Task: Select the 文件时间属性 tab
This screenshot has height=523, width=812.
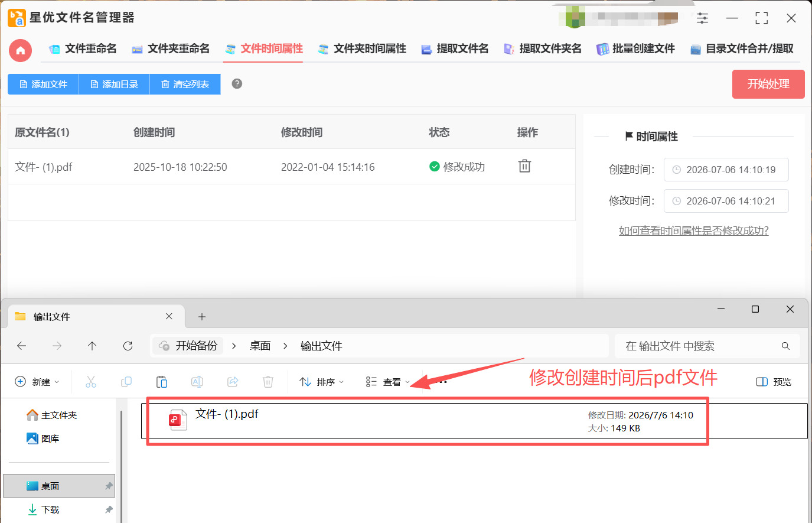Action: [x=263, y=49]
